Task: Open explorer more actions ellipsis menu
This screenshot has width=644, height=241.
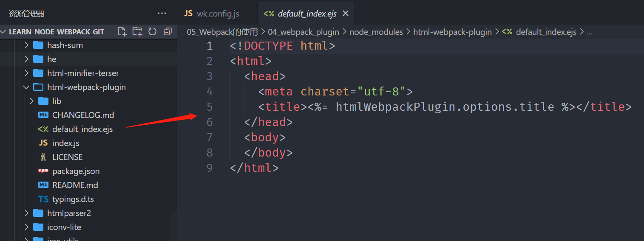Action: tap(162, 14)
